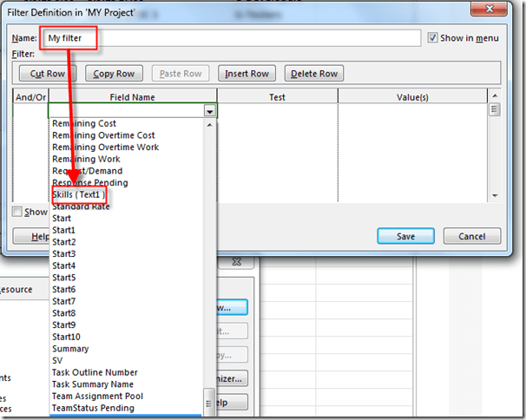Open the Field Name dropdown arrow
The image size is (526, 420).
210,111
